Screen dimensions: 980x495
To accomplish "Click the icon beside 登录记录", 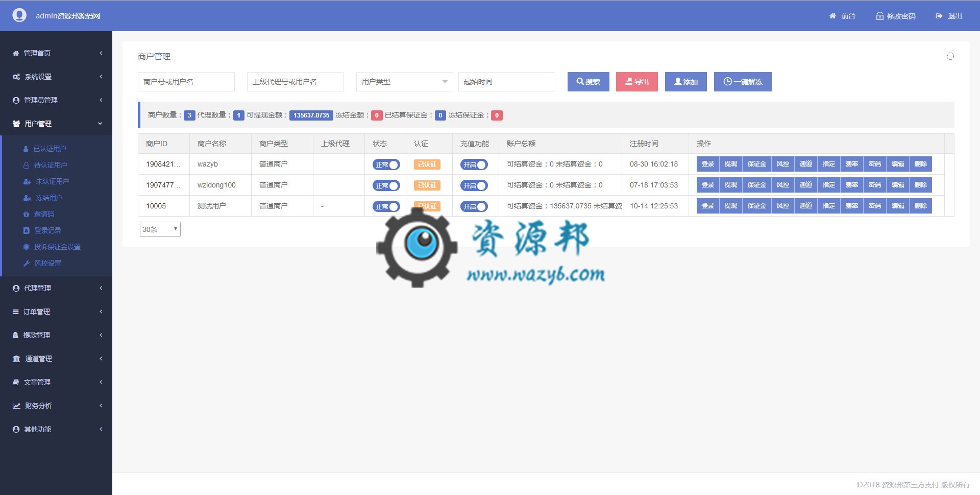I will (26, 230).
